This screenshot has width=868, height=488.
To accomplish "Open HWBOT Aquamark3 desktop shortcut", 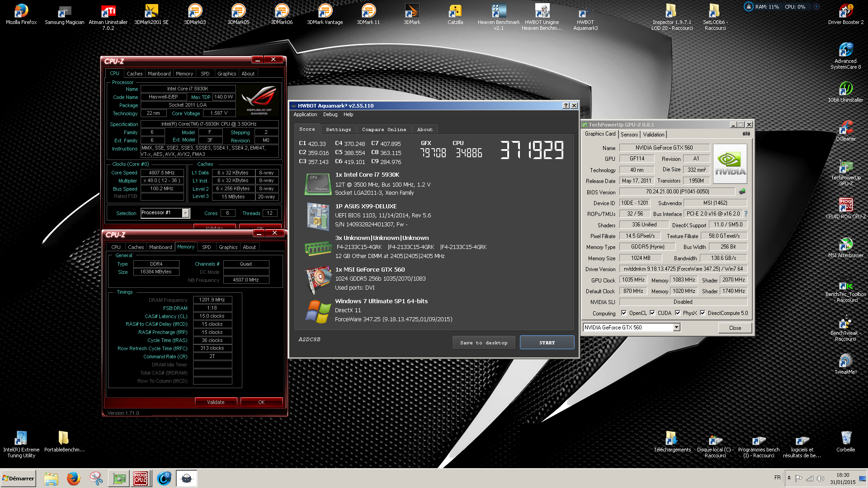I will 585,17.
